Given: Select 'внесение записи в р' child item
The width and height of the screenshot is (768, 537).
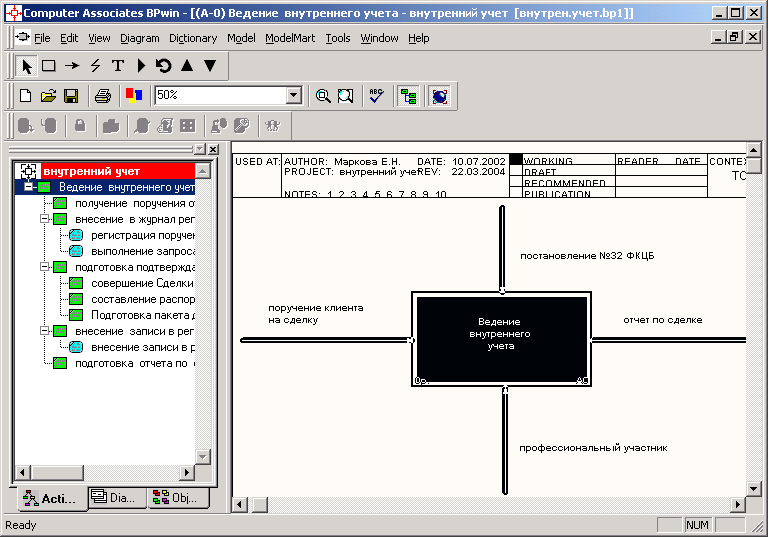Looking at the screenshot, I should tap(143, 347).
